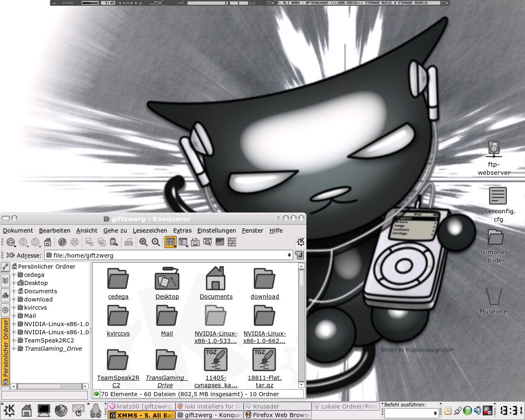Adjust the XMMS balance slider
525x420 pixels.
[239, 3]
